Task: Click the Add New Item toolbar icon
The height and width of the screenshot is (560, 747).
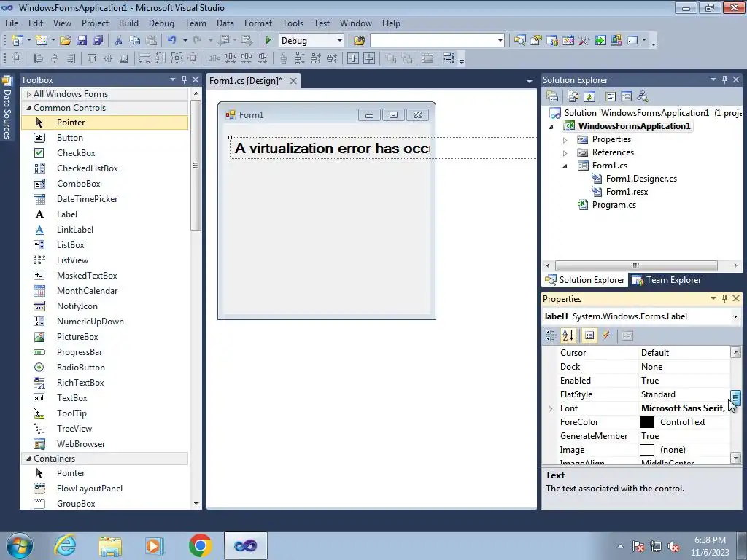Action: coord(41,41)
